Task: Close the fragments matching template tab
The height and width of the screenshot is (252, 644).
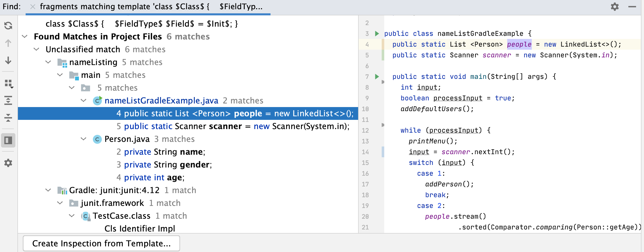Action: pos(33,7)
